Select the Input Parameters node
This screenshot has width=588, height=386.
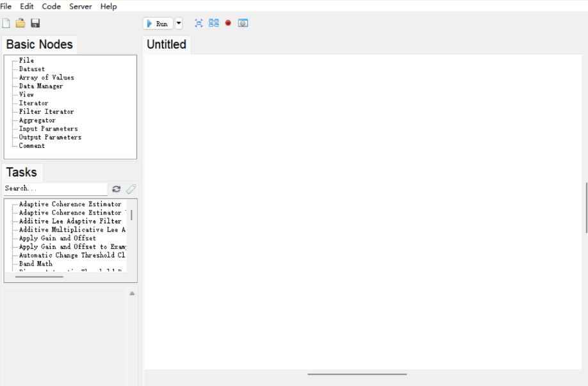pyautogui.click(x=49, y=129)
